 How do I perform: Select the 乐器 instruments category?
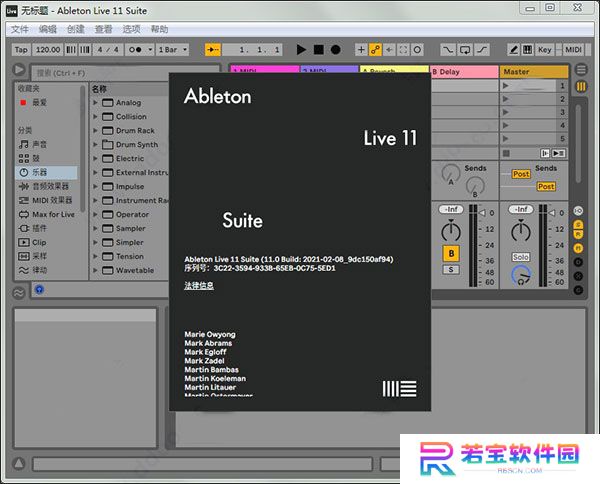pos(47,172)
